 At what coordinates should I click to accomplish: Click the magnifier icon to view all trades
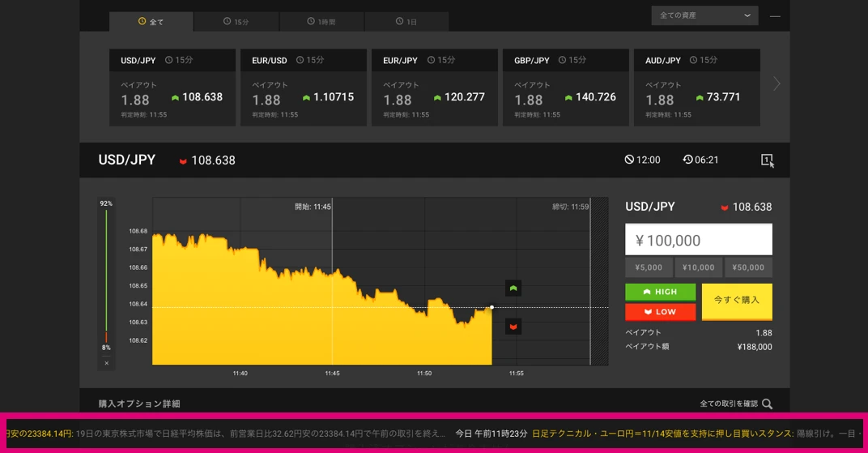tap(767, 404)
